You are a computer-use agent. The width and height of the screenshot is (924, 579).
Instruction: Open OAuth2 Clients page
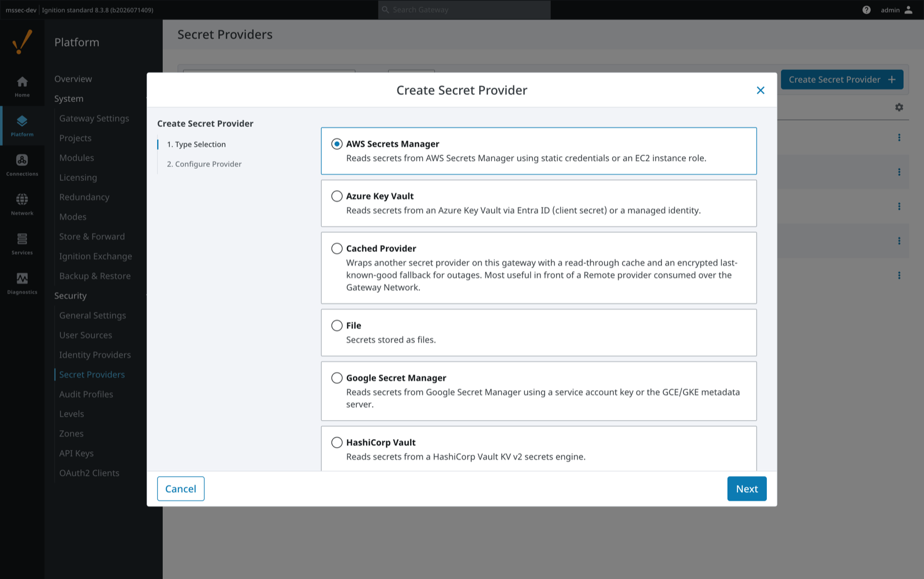click(89, 473)
